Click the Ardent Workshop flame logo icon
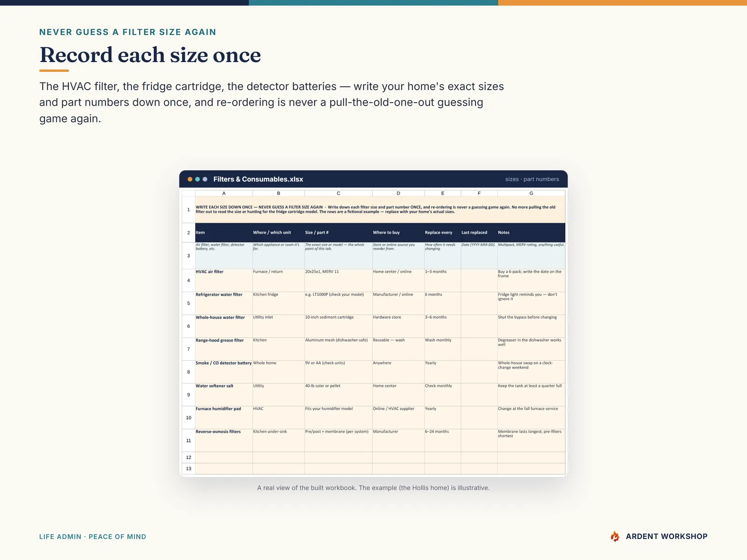Screen dimensions: 747x560 tap(615, 536)
